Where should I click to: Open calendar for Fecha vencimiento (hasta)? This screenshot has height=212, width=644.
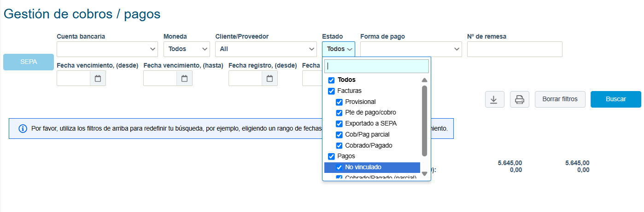click(x=184, y=79)
